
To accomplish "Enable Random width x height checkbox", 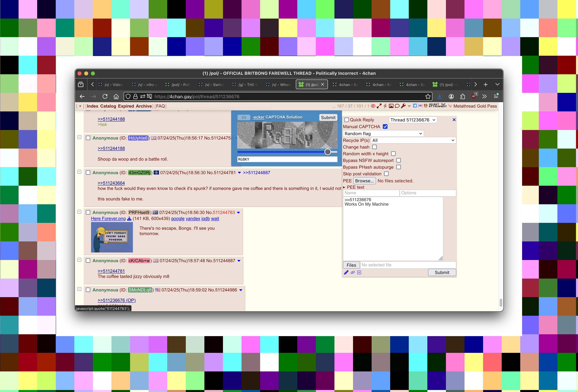I will (x=394, y=154).
